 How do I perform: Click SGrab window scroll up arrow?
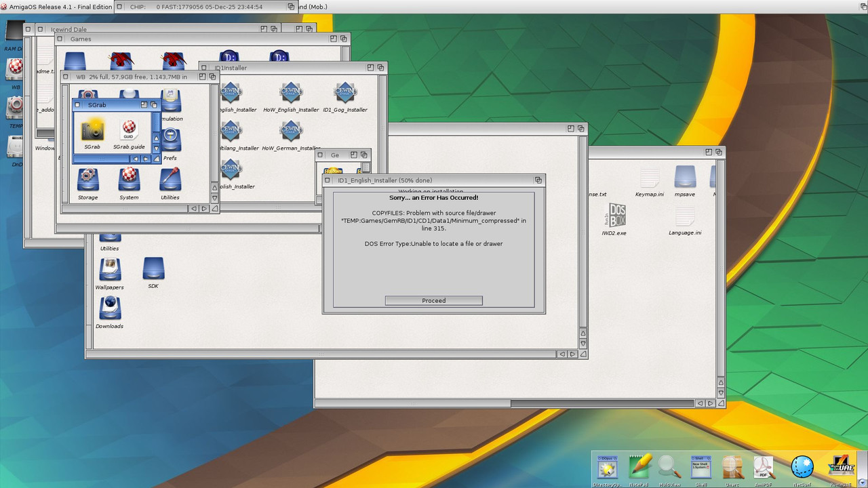(x=156, y=138)
